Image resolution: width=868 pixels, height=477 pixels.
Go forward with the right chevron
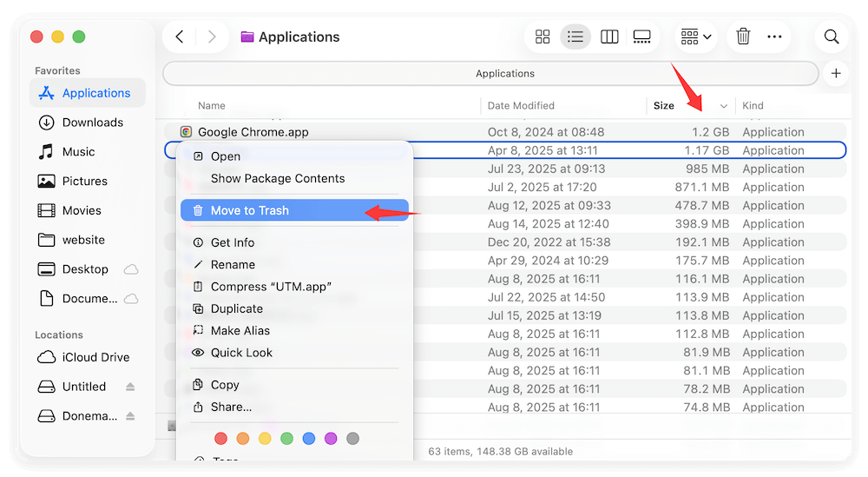click(x=212, y=36)
